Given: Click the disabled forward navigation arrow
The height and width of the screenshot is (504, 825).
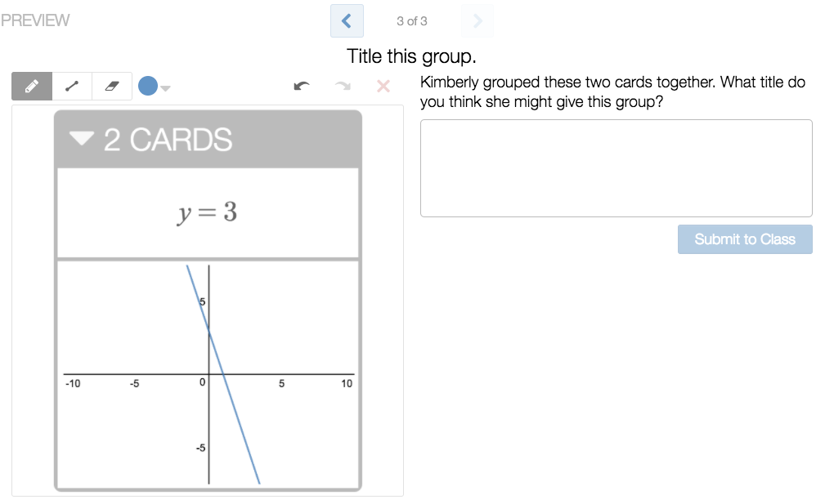Looking at the screenshot, I should click(x=477, y=20).
